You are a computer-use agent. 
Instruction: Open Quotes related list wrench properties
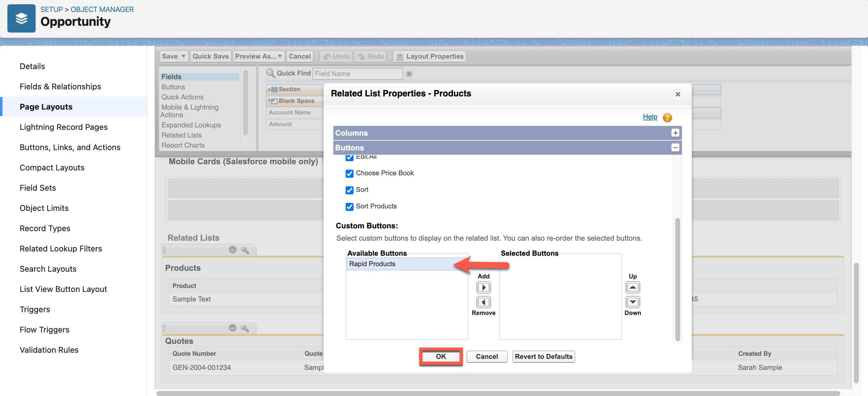click(245, 328)
